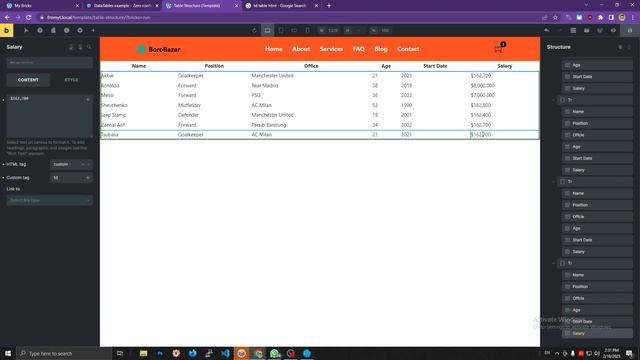Click the Home nav link
Image resolution: width=640 pixels, height=360 pixels.
(x=273, y=49)
